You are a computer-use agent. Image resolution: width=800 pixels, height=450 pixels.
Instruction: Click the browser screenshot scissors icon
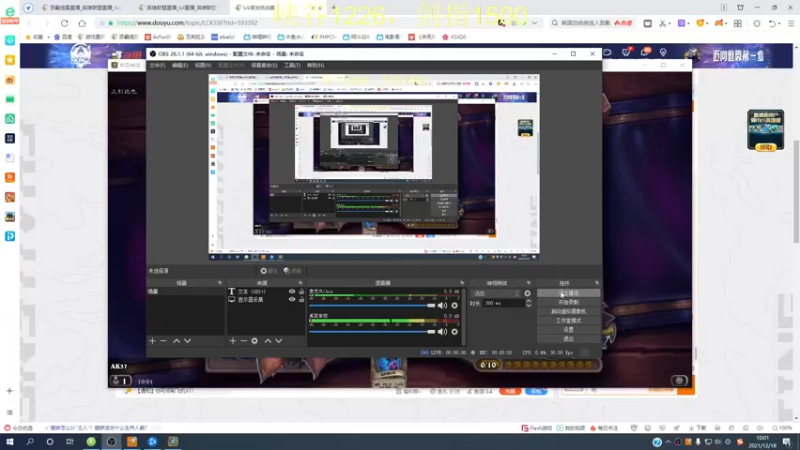[x=662, y=23]
